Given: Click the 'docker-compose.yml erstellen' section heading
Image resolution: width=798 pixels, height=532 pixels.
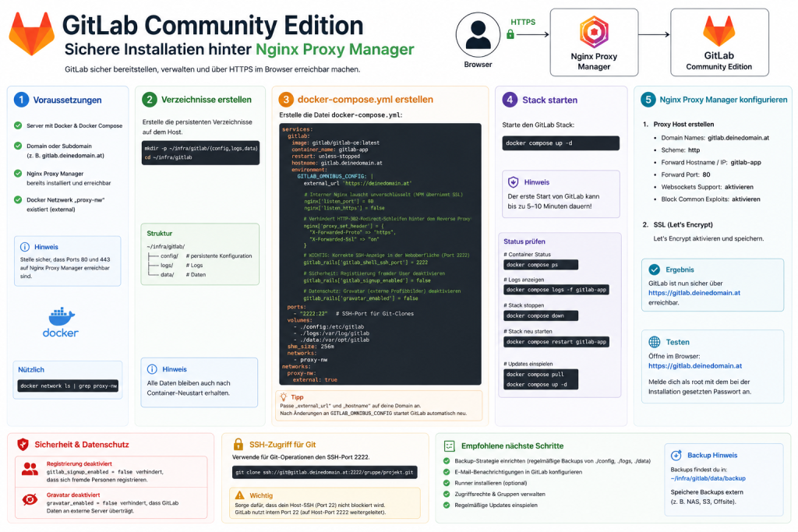Looking at the screenshot, I should [365, 100].
